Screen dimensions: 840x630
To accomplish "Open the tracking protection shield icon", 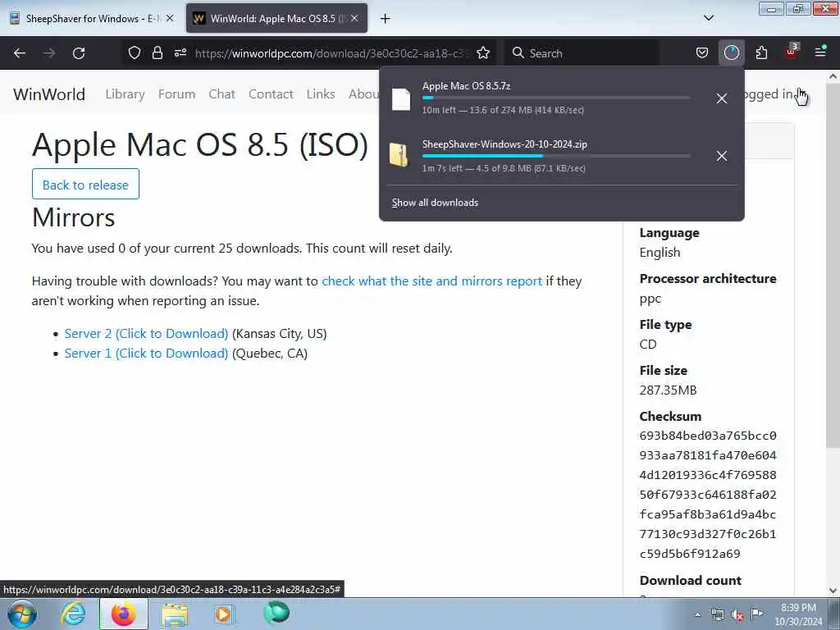I will [x=135, y=53].
